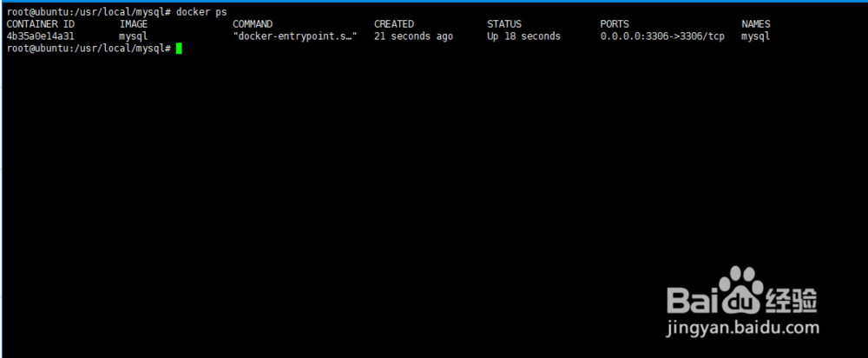Viewport: 868px width, 358px height.
Task: Click the first root@ubuntu prompt line
Action: (x=116, y=12)
